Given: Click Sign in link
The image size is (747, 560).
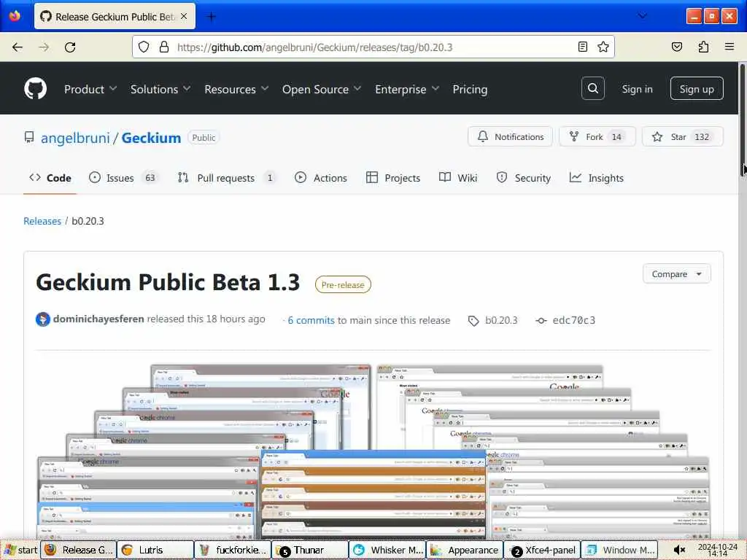Looking at the screenshot, I should pyautogui.click(x=637, y=89).
